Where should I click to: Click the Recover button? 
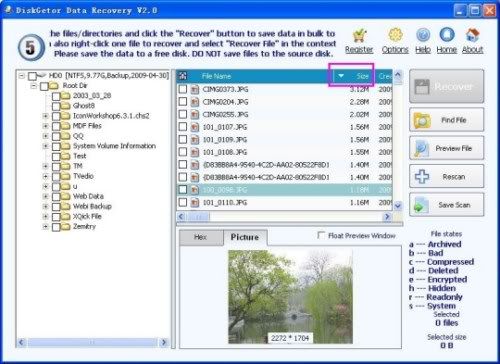click(x=446, y=86)
